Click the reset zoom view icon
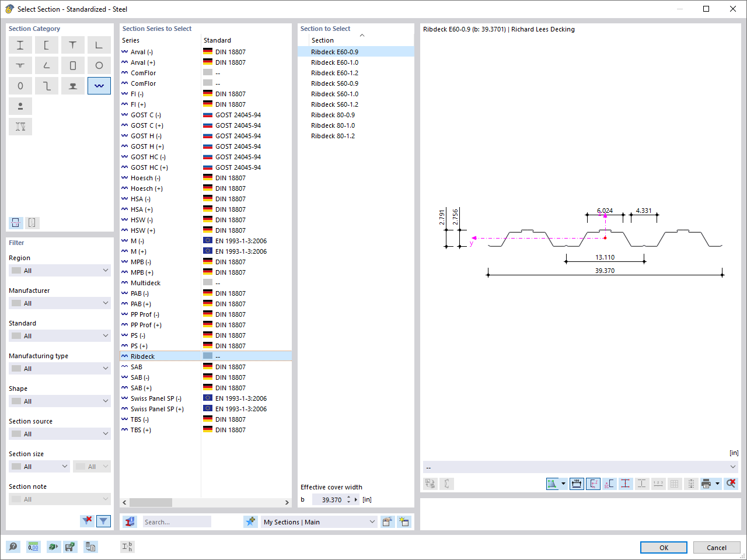Screen dimensions: 747x560 [731, 484]
